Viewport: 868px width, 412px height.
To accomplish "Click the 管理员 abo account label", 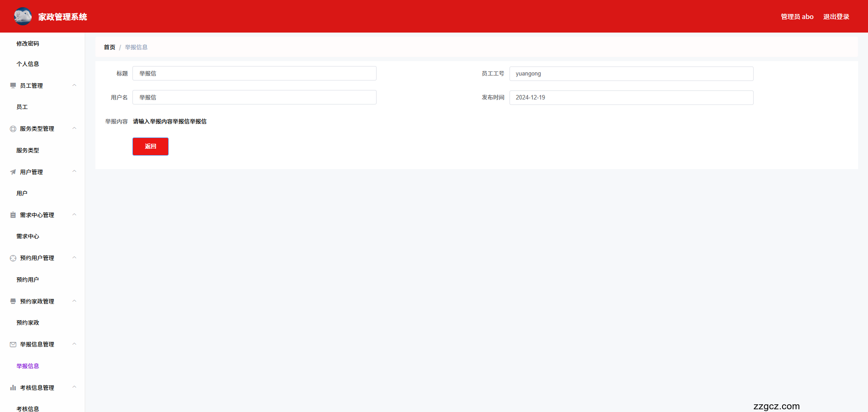I will tap(797, 16).
